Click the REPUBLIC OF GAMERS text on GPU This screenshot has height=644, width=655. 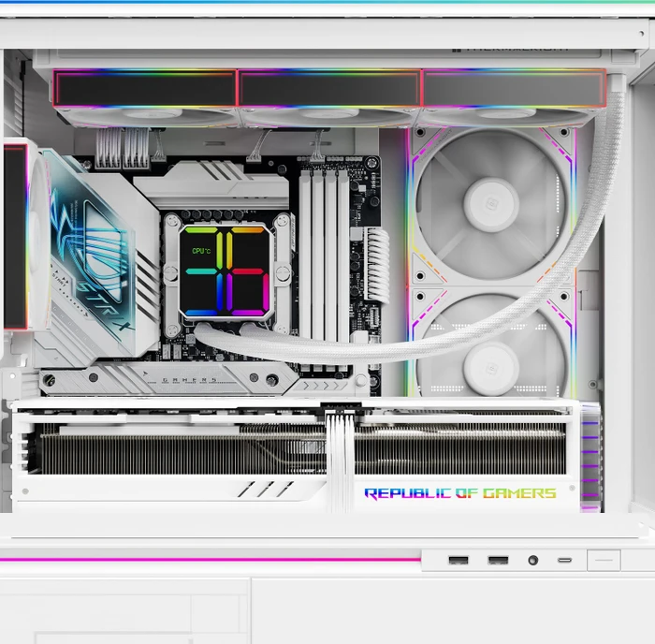(x=460, y=493)
